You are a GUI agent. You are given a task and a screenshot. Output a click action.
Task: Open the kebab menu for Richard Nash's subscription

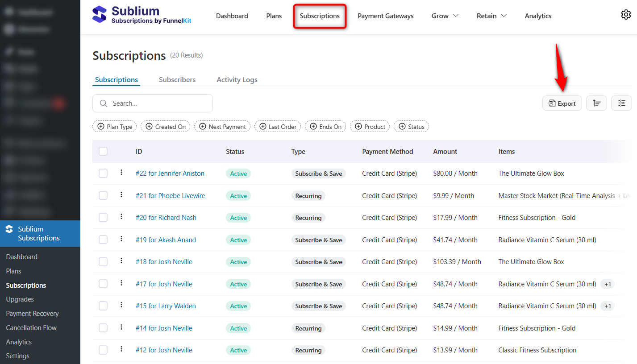pyautogui.click(x=121, y=217)
